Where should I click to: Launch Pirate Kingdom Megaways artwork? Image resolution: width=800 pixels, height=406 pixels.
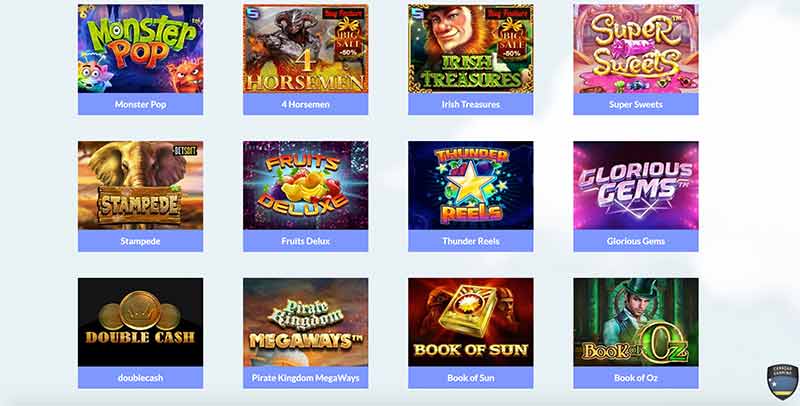[306, 322]
